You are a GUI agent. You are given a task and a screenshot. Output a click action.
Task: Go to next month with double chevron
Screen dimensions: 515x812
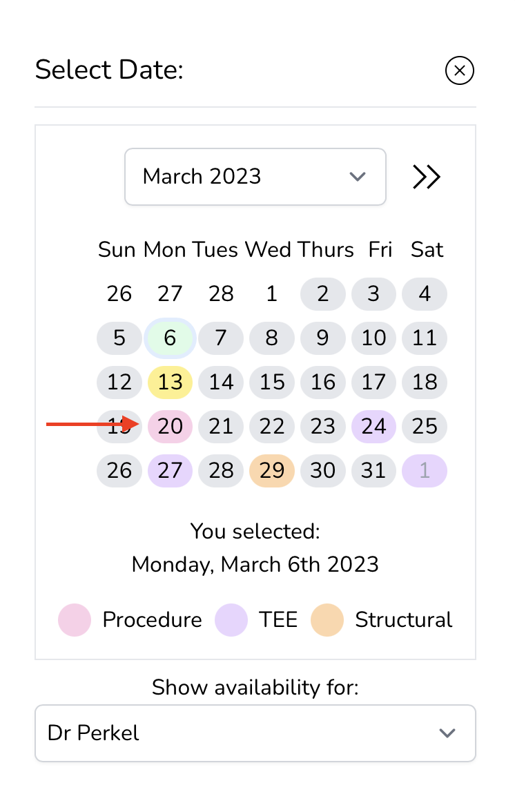coord(426,177)
